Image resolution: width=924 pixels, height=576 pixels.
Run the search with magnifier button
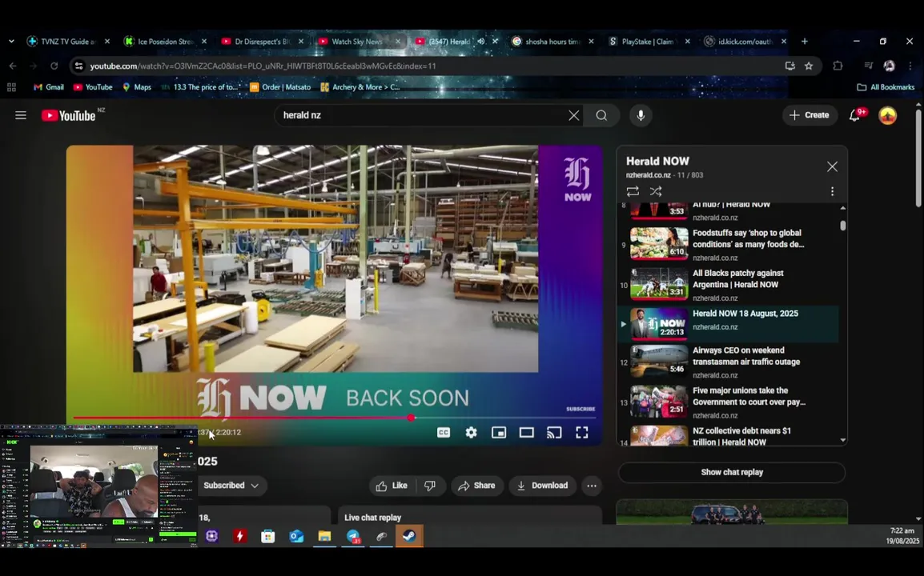coord(601,115)
